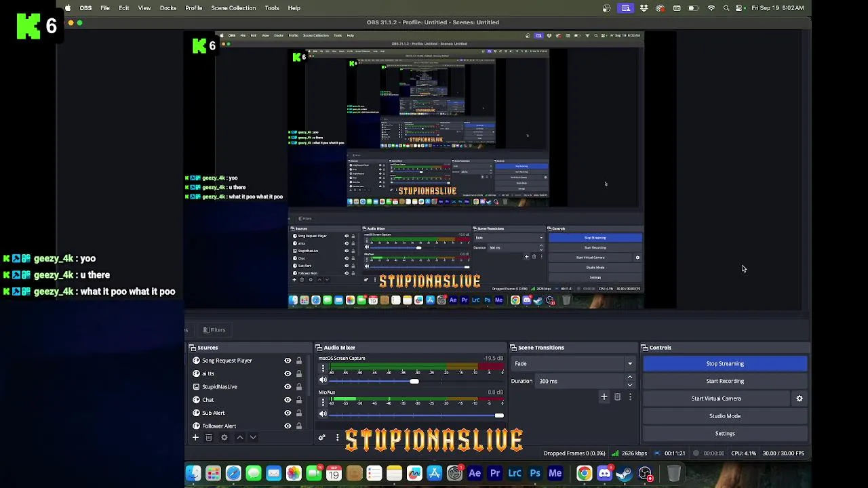Open transition properties three-dot menu
The image size is (868, 488).
point(630,397)
